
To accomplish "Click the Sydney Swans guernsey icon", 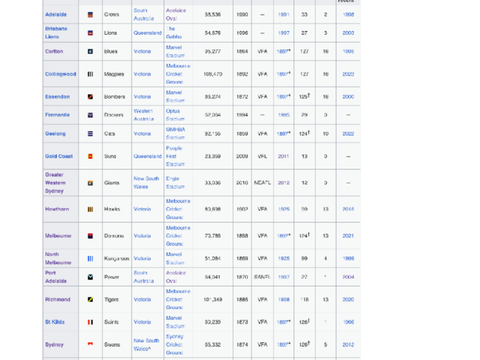I will pos(90,344).
